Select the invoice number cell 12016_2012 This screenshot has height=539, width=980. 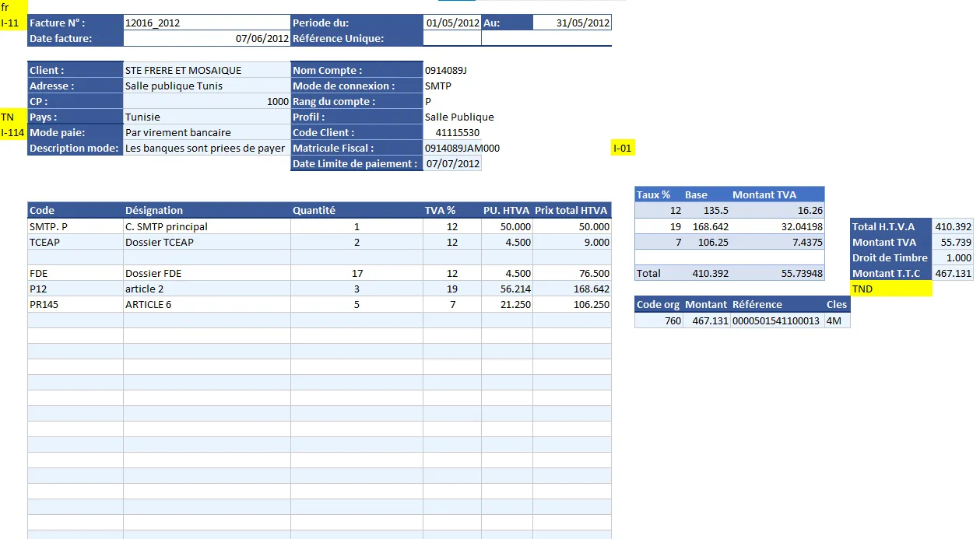coord(206,23)
